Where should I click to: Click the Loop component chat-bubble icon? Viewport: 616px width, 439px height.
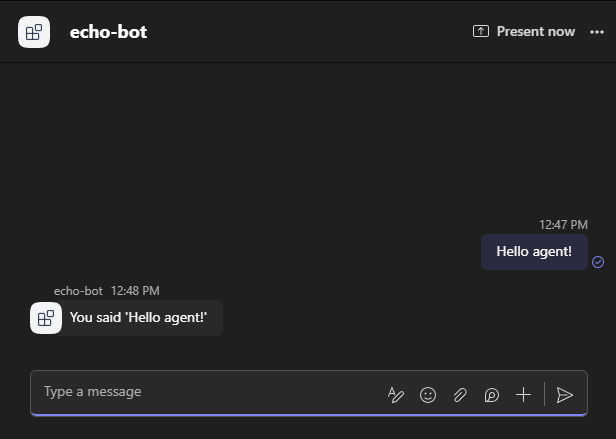pyautogui.click(x=491, y=395)
